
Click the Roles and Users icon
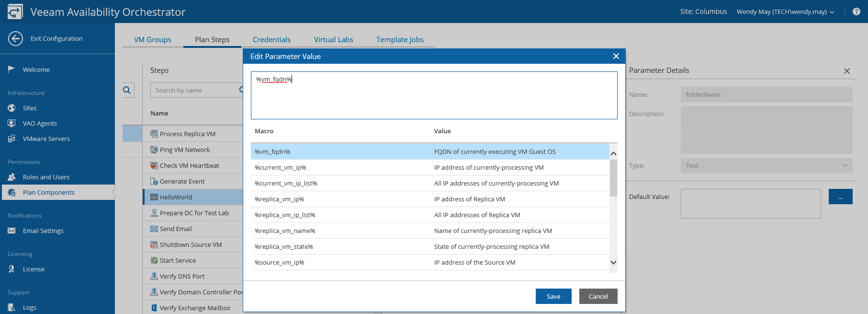tap(11, 177)
